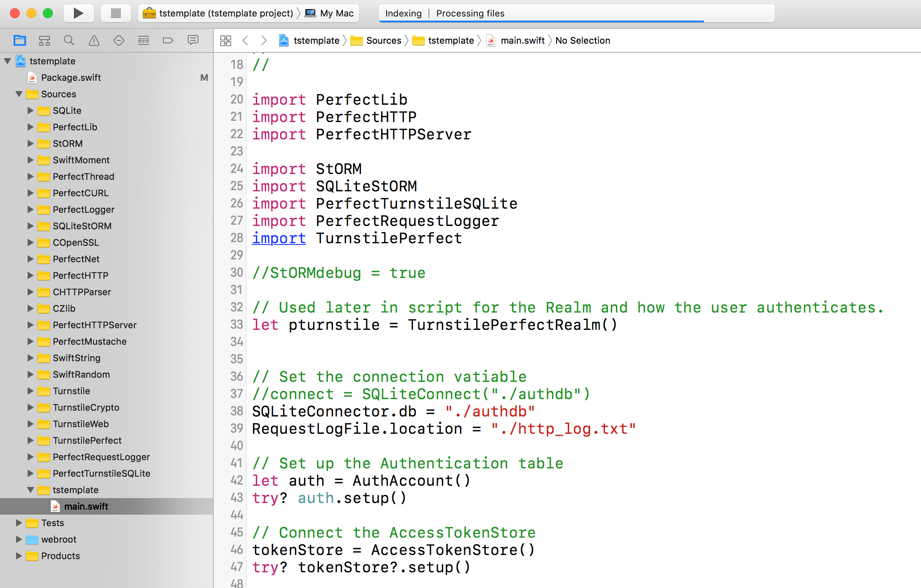Screen dimensions: 921x588
Task: Go back with the left chevron
Action: [246, 40]
